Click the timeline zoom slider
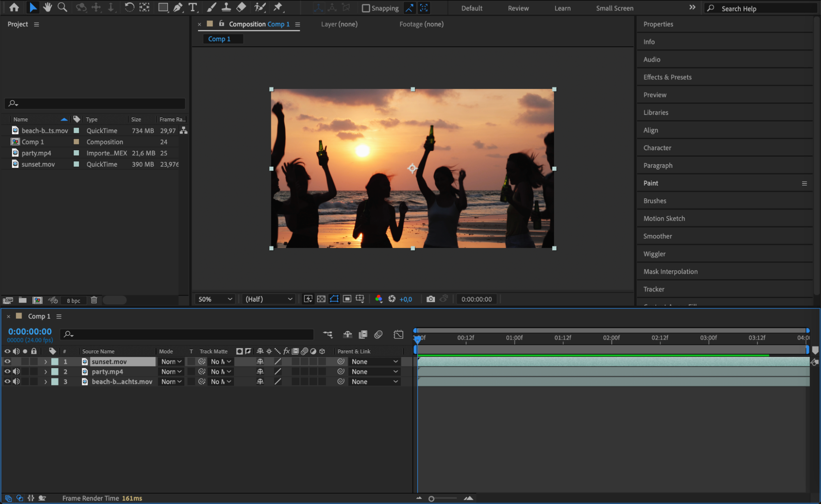This screenshot has width=821, height=504. point(432,499)
